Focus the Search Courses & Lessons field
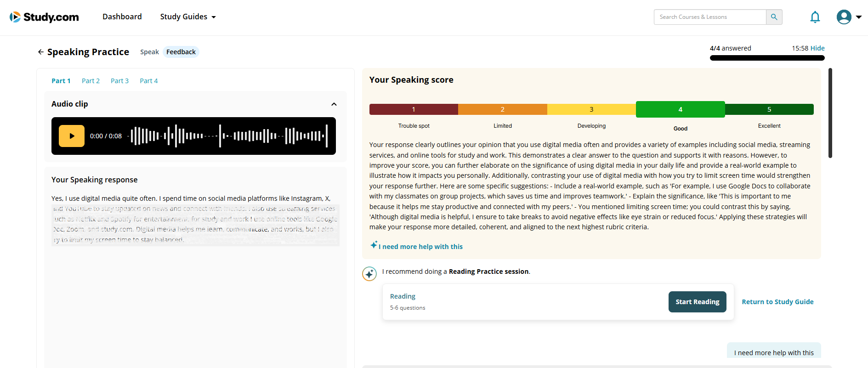This screenshot has height=368, width=868. [710, 17]
